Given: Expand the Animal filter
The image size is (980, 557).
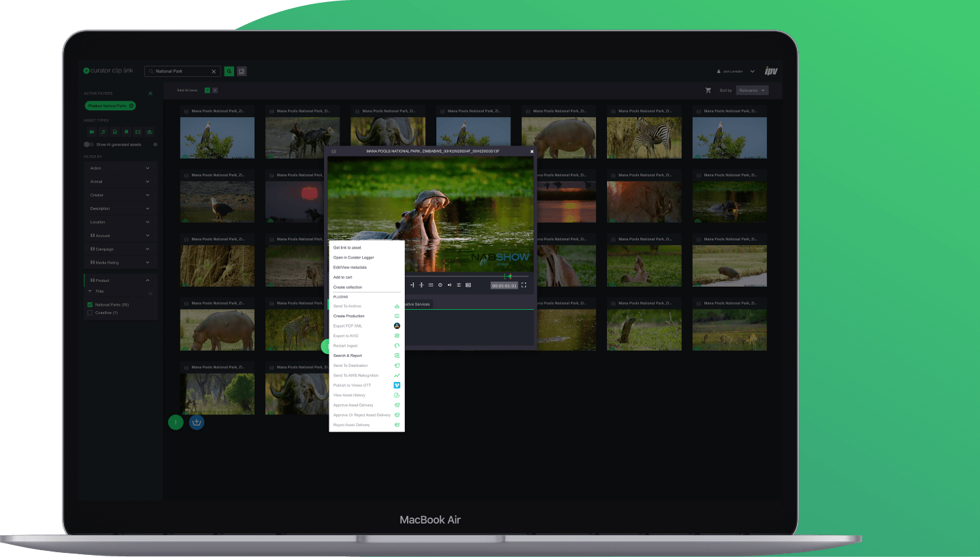Looking at the screenshot, I should click(x=120, y=182).
